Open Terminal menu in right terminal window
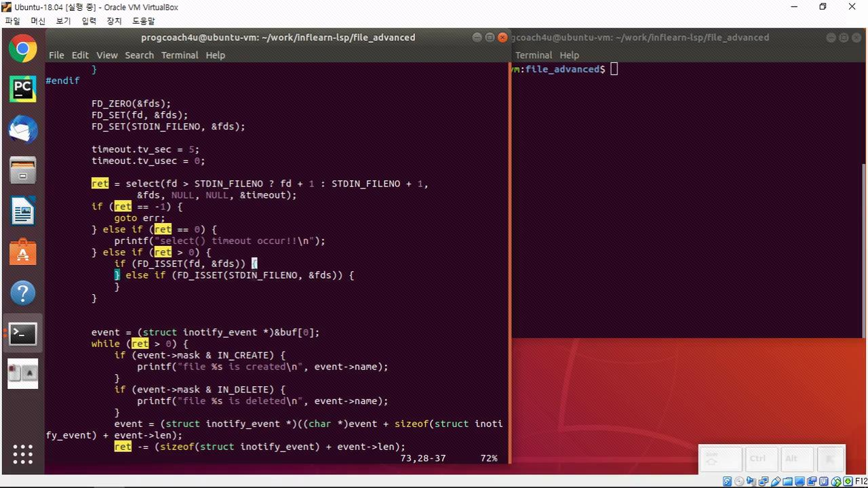868x488 pixels. (x=534, y=55)
